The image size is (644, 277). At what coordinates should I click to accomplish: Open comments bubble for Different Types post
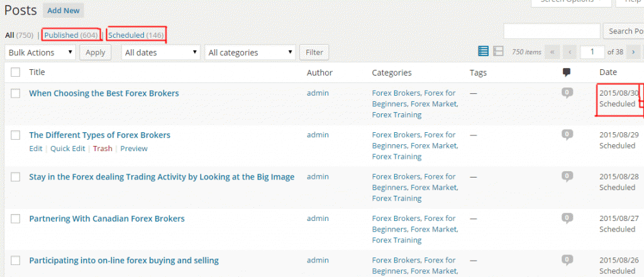pos(567,135)
